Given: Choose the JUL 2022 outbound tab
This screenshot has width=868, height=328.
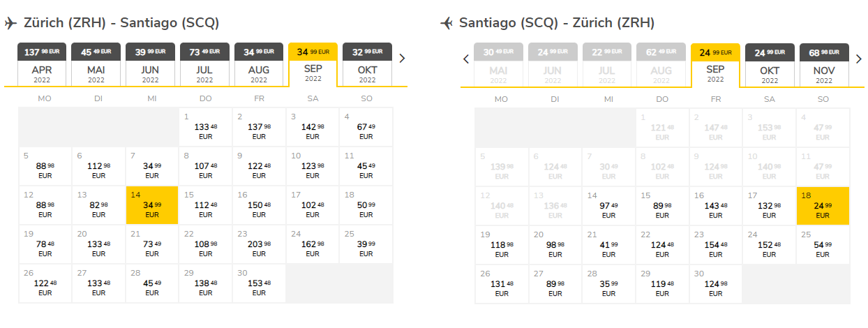Looking at the screenshot, I should 205,65.
